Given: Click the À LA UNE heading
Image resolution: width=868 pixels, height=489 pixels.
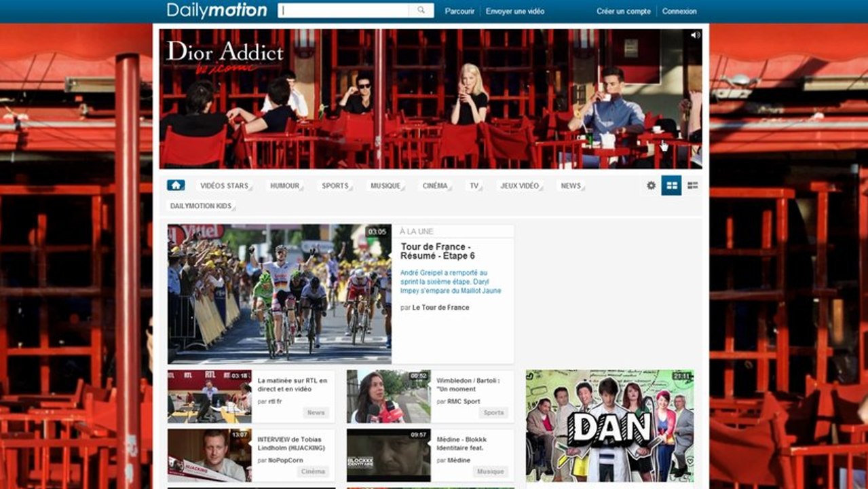Looking at the screenshot, I should coord(417,232).
